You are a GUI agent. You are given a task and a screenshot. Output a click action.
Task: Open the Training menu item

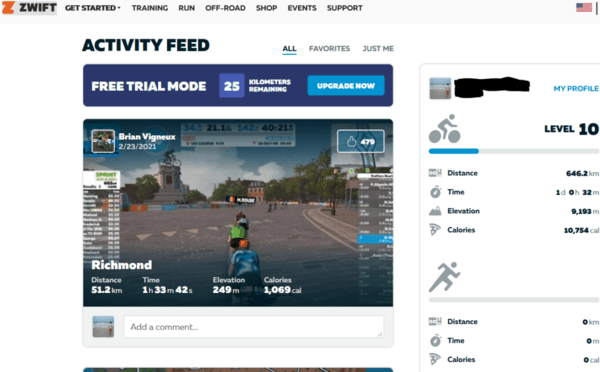(x=150, y=8)
